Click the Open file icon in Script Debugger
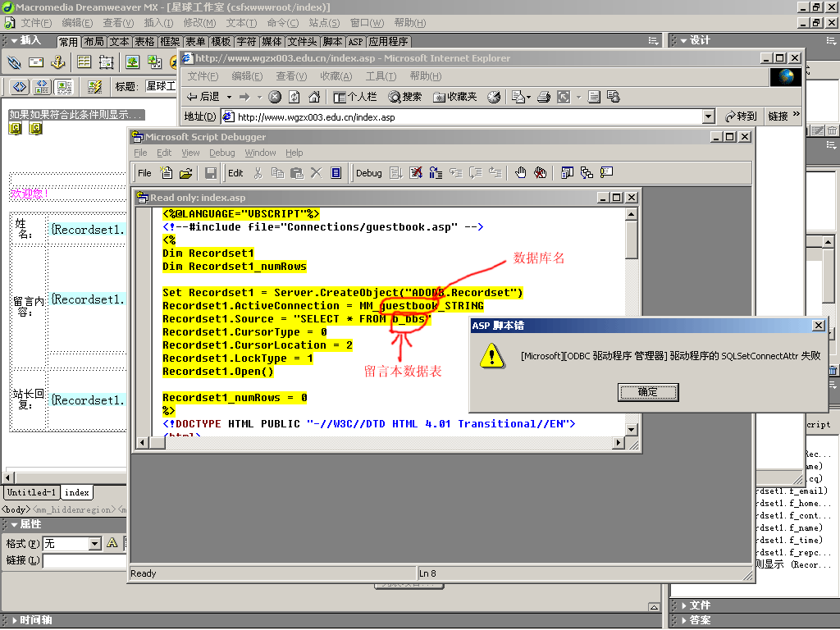 pos(185,173)
